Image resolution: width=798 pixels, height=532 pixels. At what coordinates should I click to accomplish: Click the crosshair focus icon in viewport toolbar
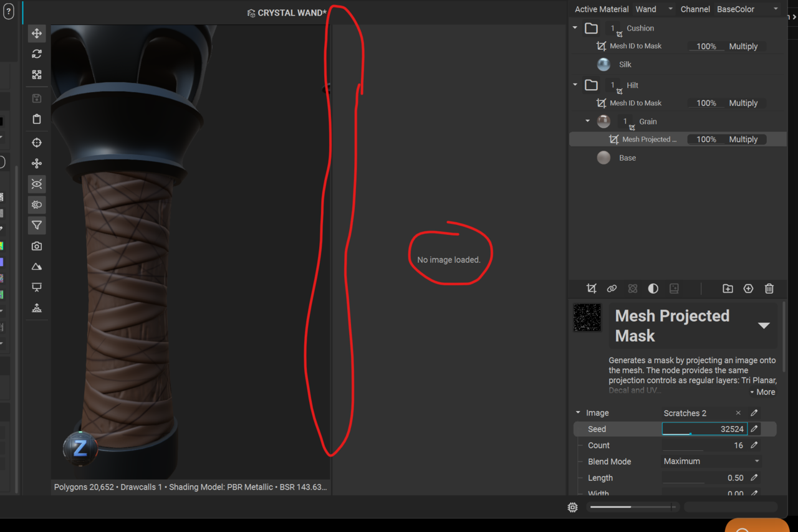pos(37,143)
